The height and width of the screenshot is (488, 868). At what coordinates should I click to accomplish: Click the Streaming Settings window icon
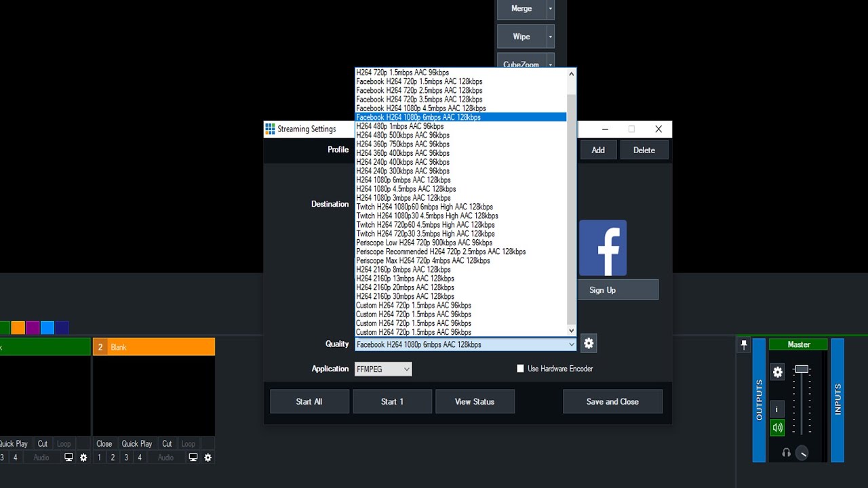[x=271, y=129]
